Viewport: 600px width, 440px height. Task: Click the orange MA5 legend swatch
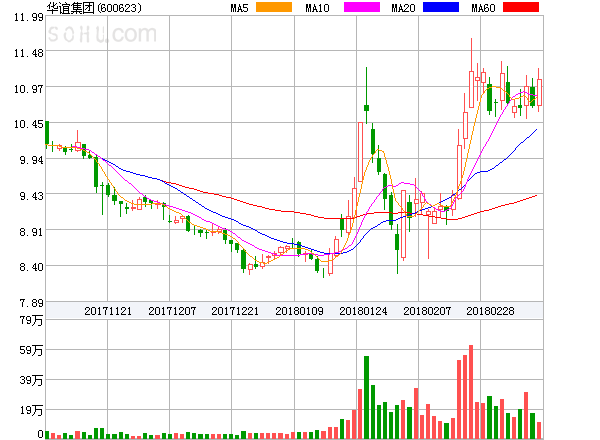[274, 7]
